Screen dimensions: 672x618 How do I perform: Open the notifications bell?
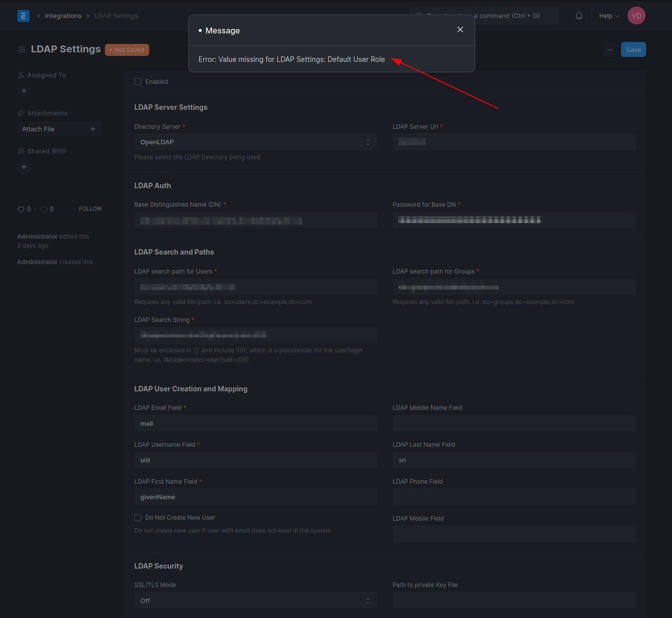click(579, 15)
